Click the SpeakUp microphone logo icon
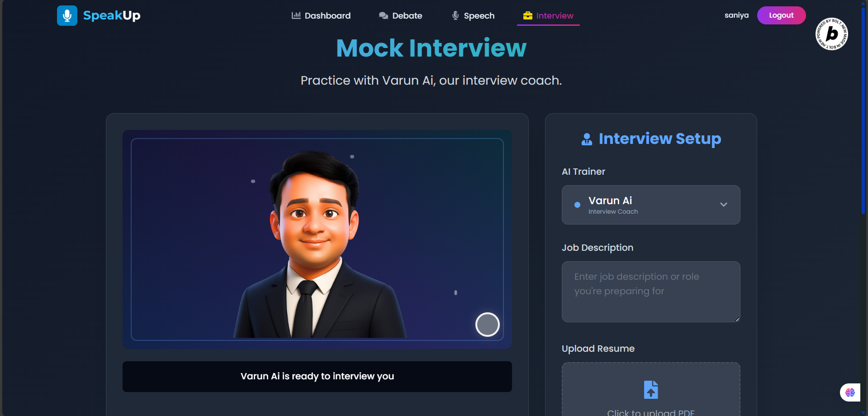868x416 pixels. click(67, 15)
